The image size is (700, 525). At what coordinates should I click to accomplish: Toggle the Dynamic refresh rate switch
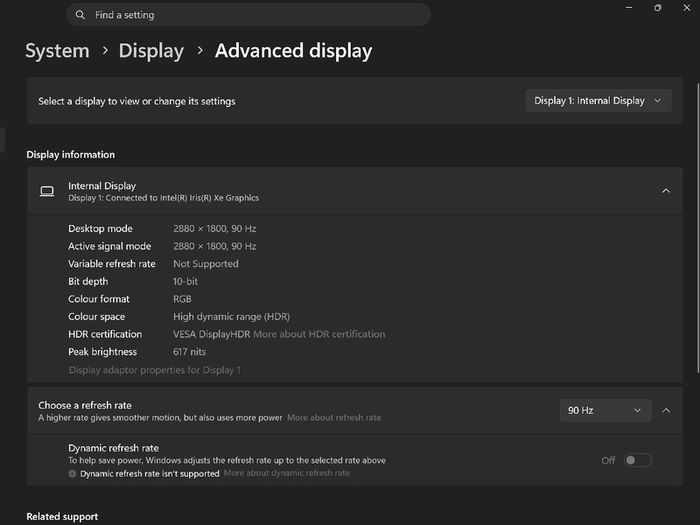638,460
